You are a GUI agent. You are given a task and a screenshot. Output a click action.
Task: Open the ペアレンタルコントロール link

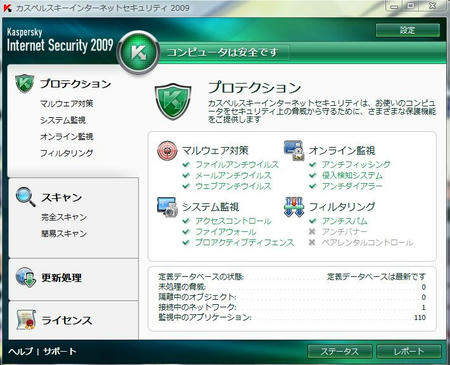point(368,242)
